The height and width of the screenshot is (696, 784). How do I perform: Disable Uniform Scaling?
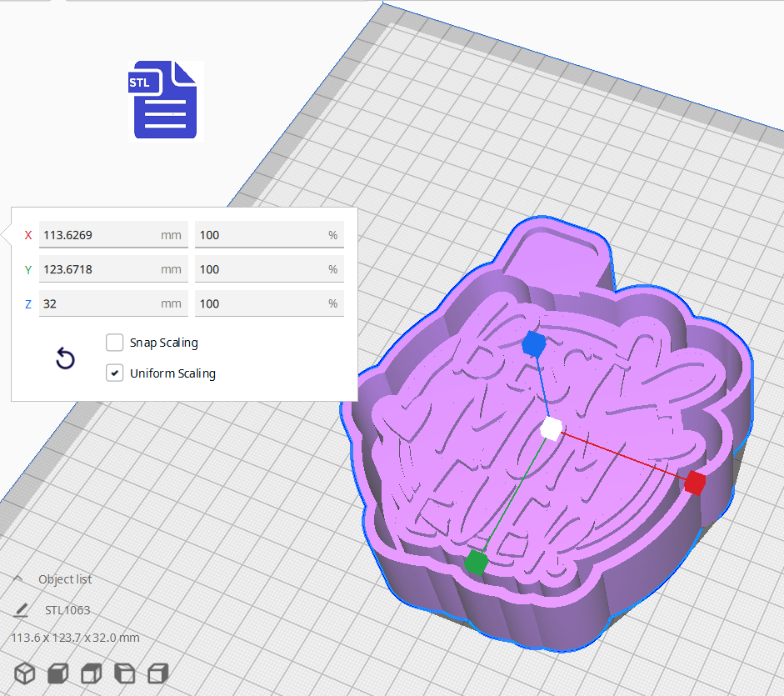[114, 373]
